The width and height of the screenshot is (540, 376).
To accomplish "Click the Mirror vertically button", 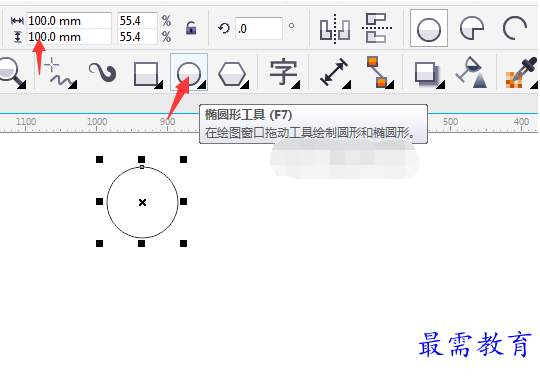I will click(376, 28).
